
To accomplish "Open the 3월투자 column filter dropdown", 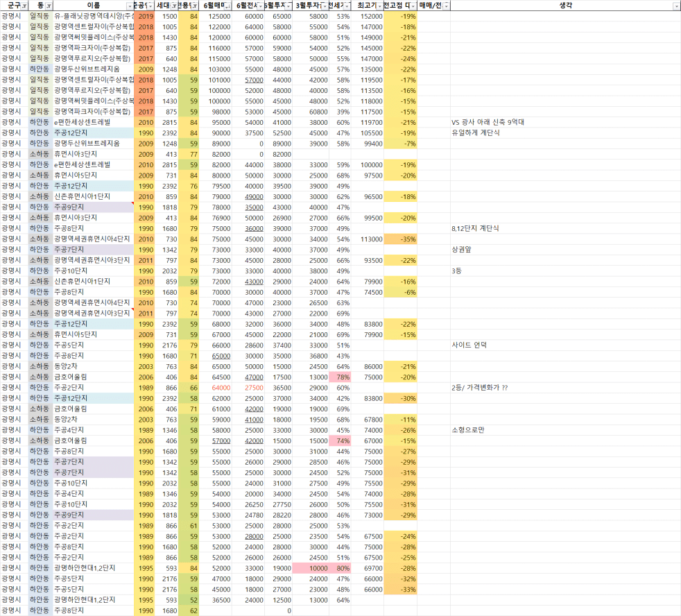I will click(325, 6).
